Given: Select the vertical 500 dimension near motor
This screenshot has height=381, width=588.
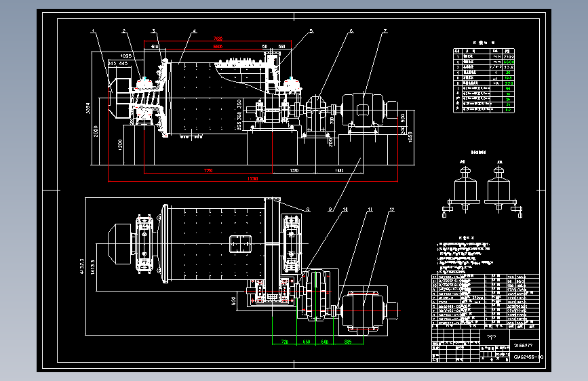Looking at the screenshot, I should click(x=403, y=118).
